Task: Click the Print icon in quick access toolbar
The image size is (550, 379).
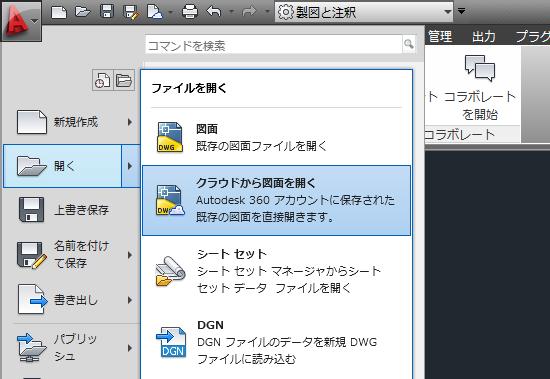Action: coord(190,12)
